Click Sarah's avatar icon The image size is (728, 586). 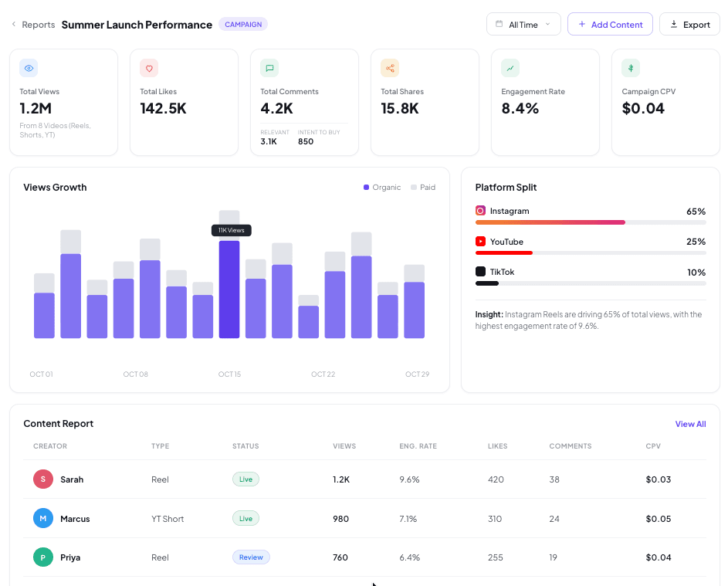[x=43, y=479]
